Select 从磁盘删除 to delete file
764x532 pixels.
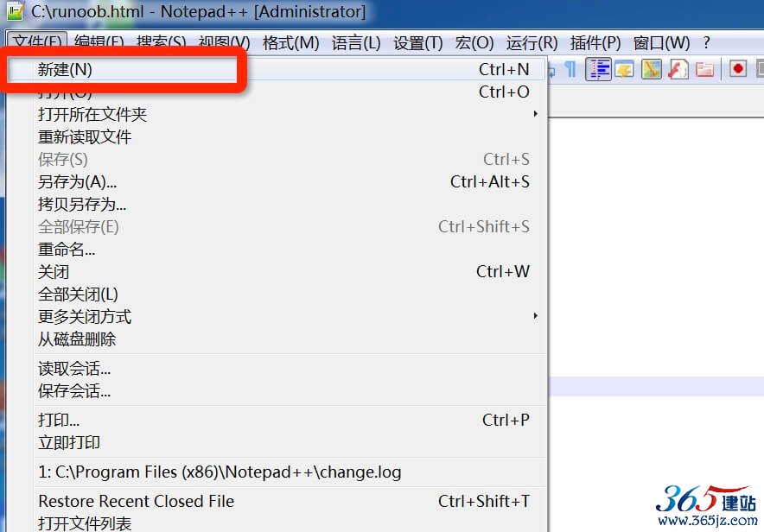pos(277,339)
